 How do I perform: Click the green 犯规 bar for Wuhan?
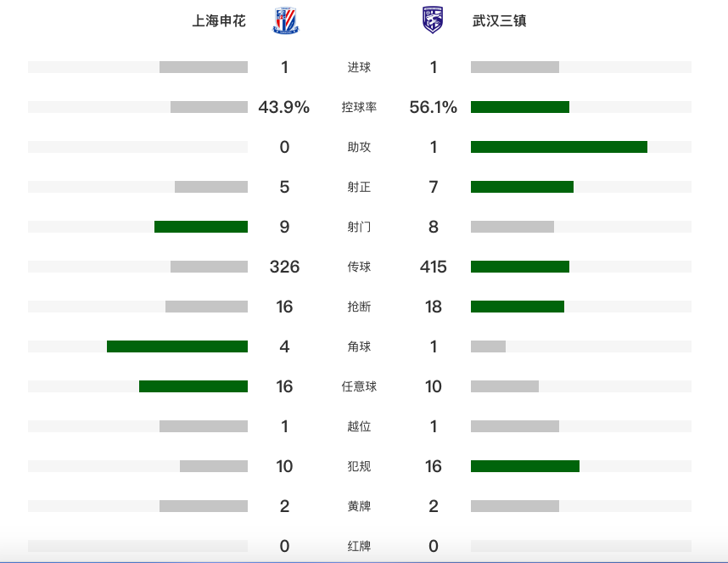tap(525, 466)
